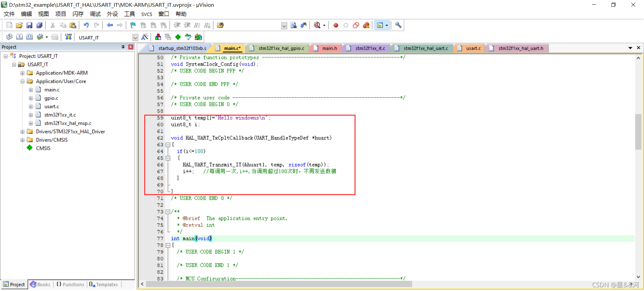Image resolution: width=644 pixels, height=291 pixels.
Task: Open a file using the folder icon
Action: (x=19, y=25)
